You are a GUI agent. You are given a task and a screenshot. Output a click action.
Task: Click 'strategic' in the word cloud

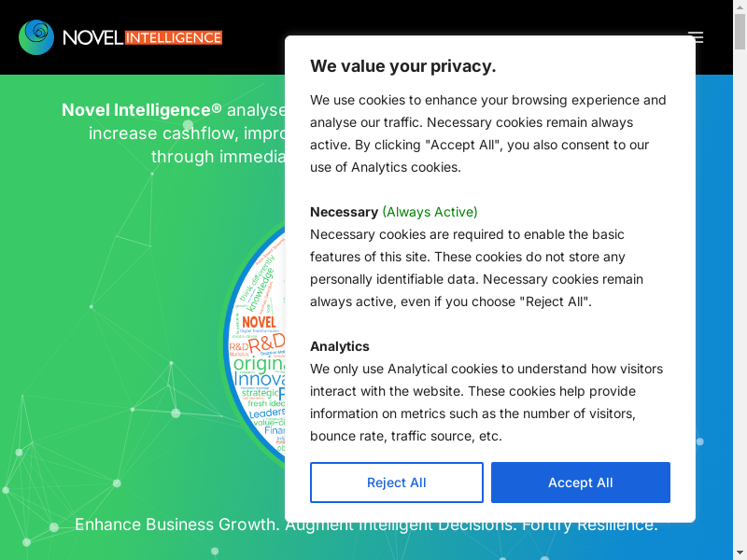[x=260, y=393]
